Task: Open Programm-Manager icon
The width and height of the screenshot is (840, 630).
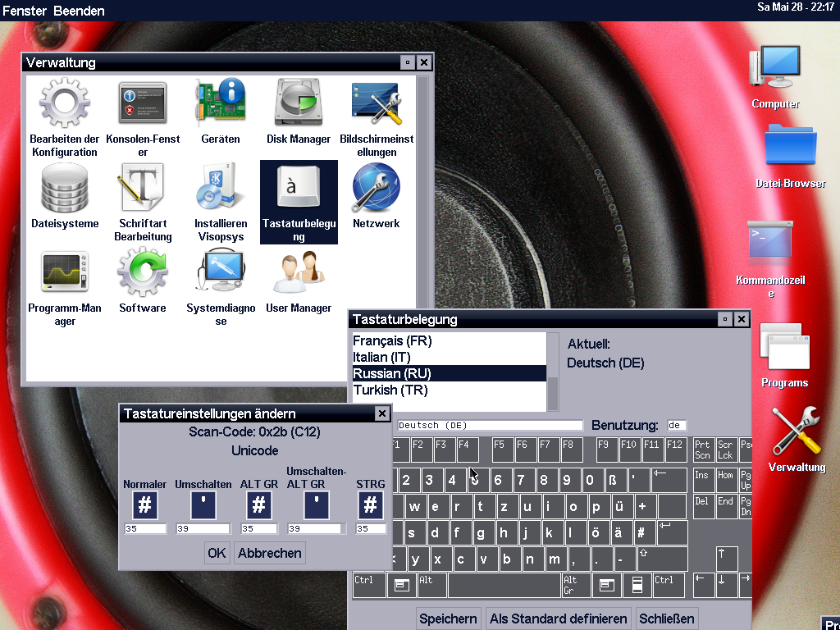Action: click(x=65, y=273)
